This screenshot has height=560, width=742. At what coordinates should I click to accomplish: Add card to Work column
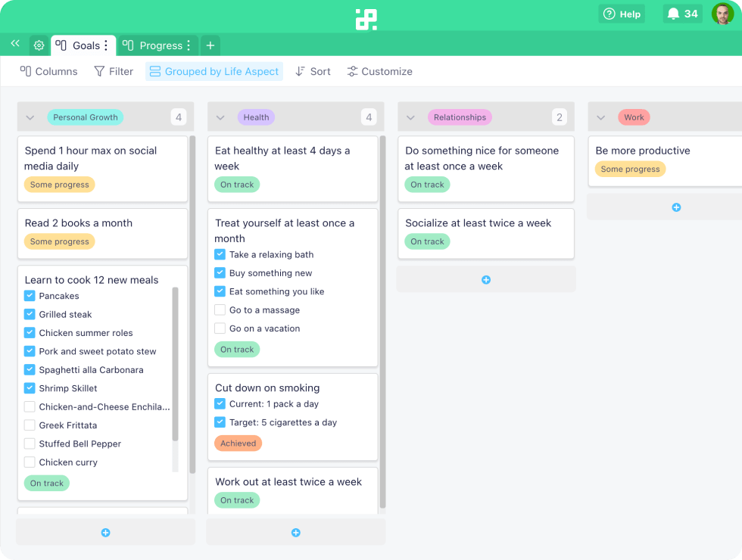(676, 207)
